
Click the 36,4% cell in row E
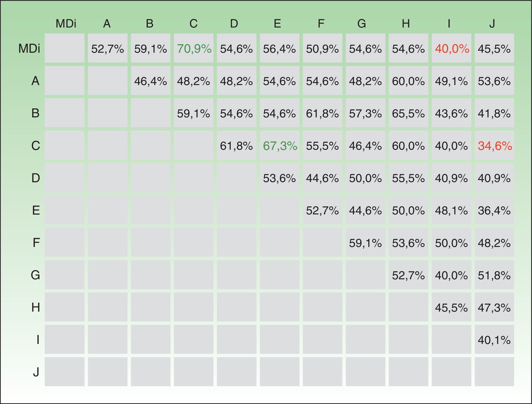coord(494,210)
